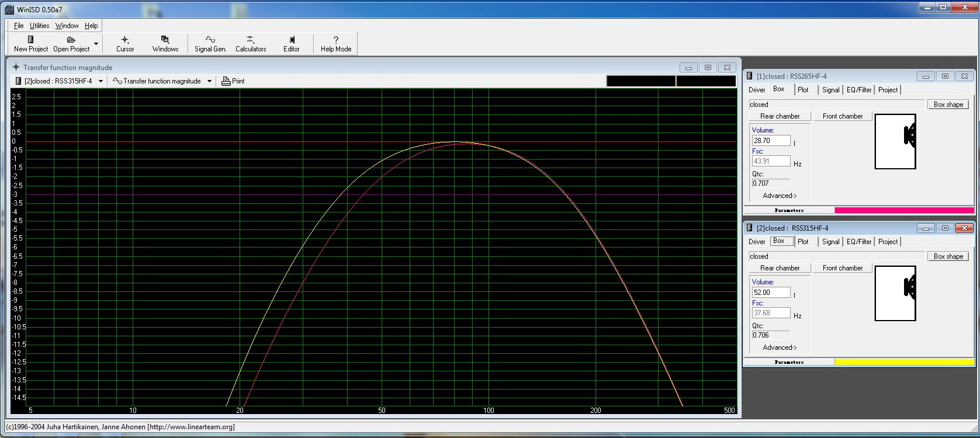This screenshot has height=438, width=980.
Task: Click Parameters bar in RSS265HF-4 window
Action: click(789, 210)
